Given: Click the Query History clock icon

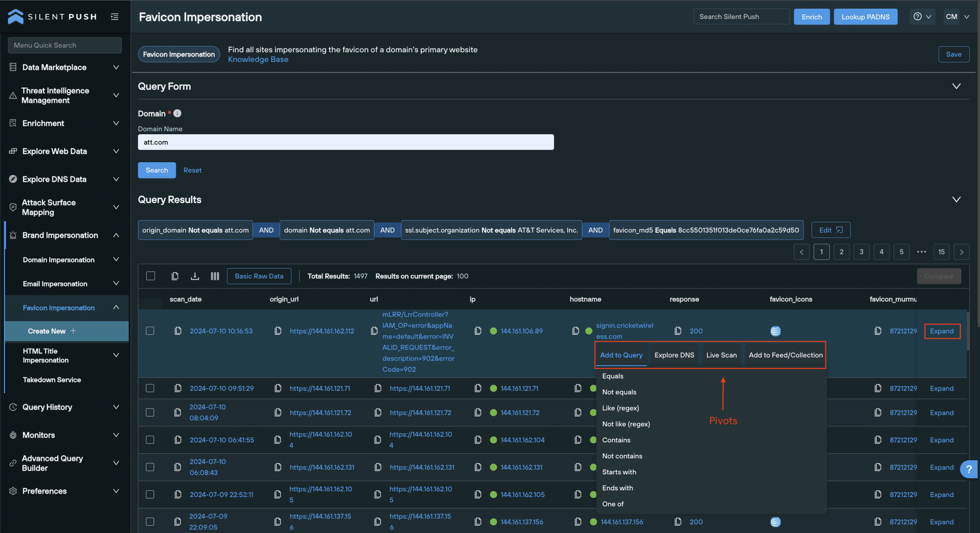Looking at the screenshot, I should pyautogui.click(x=13, y=407).
